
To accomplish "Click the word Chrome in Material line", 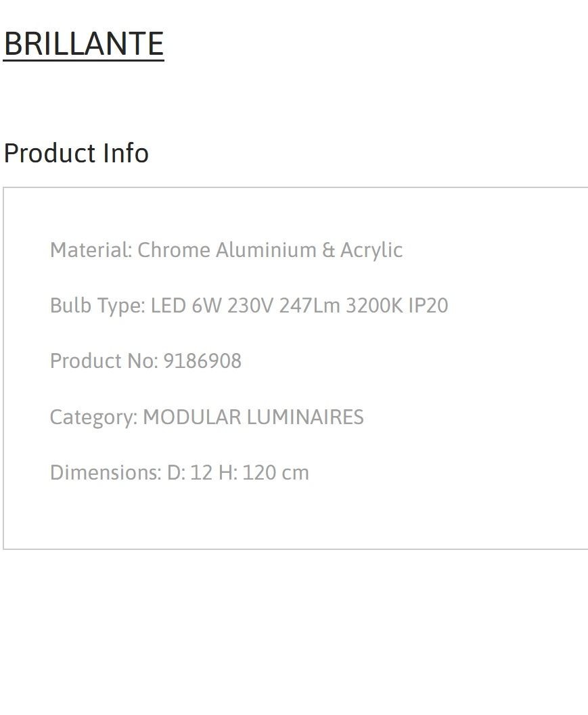I will tap(174, 250).
